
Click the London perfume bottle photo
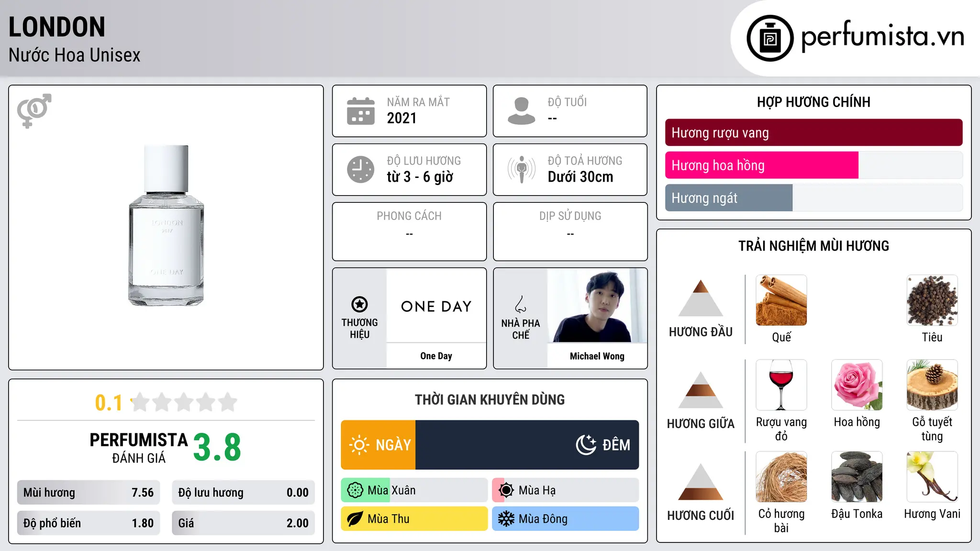tap(166, 225)
